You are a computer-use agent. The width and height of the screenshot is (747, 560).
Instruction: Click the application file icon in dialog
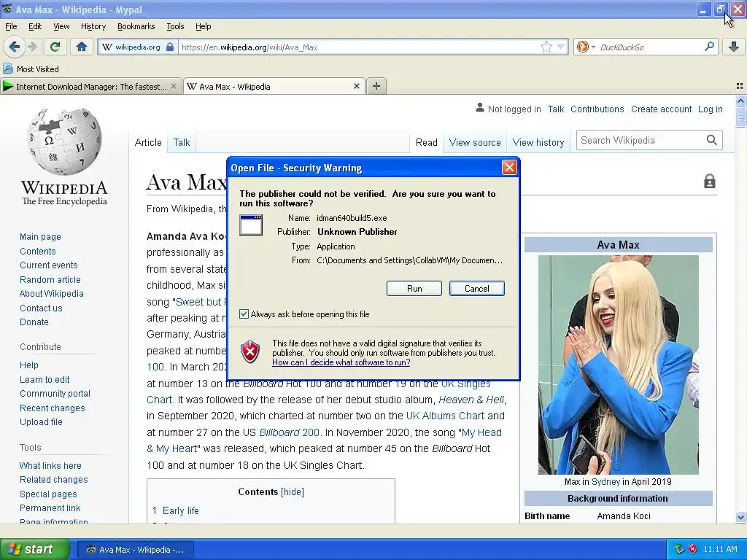(251, 225)
